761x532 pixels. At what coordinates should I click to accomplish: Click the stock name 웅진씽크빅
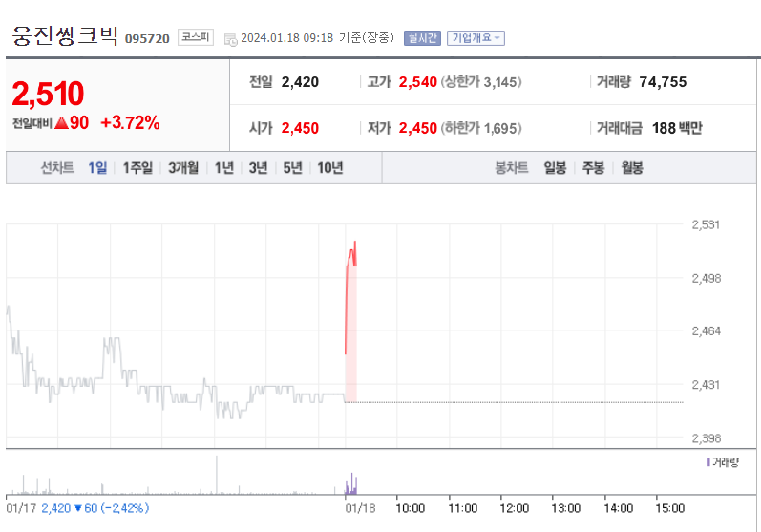(x=65, y=35)
